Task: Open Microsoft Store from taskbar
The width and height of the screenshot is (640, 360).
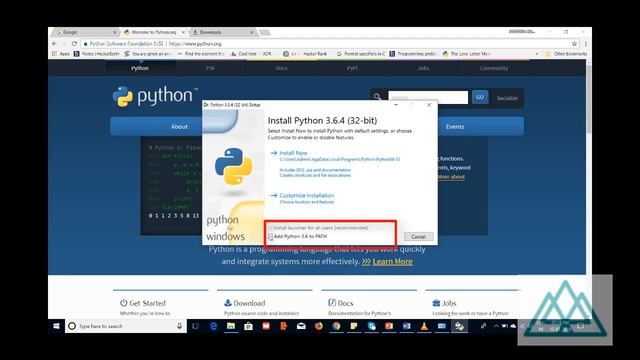Action: tap(248, 326)
